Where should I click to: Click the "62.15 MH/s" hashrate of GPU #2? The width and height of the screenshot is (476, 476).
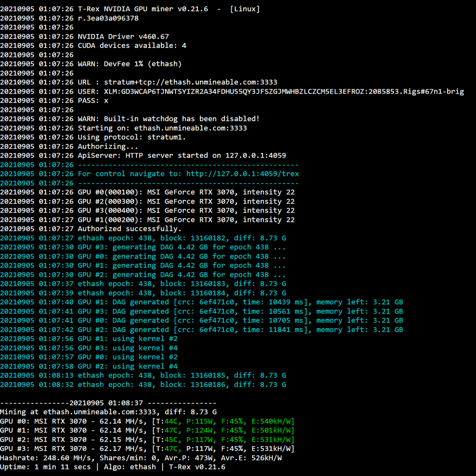pyautogui.click(x=121, y=440)
